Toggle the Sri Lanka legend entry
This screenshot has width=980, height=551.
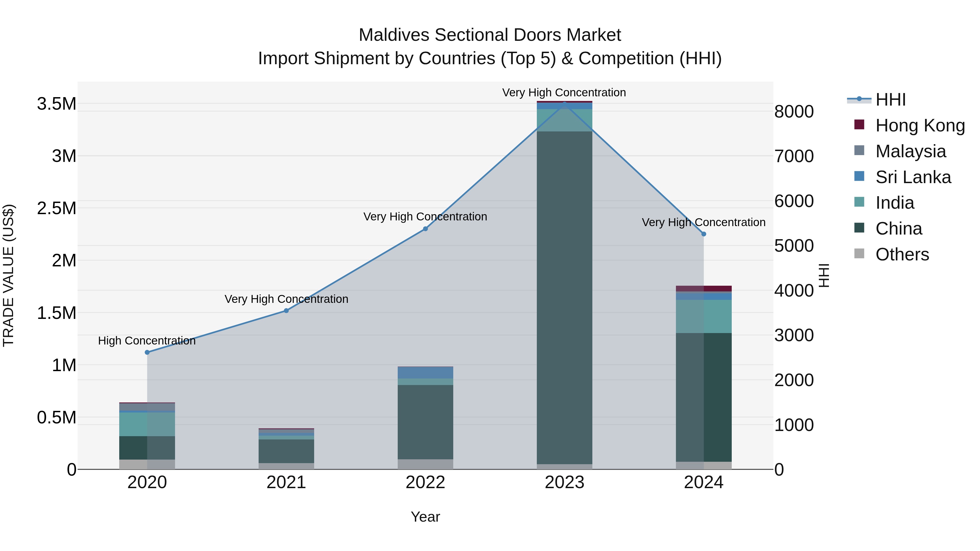pos(902,177)
